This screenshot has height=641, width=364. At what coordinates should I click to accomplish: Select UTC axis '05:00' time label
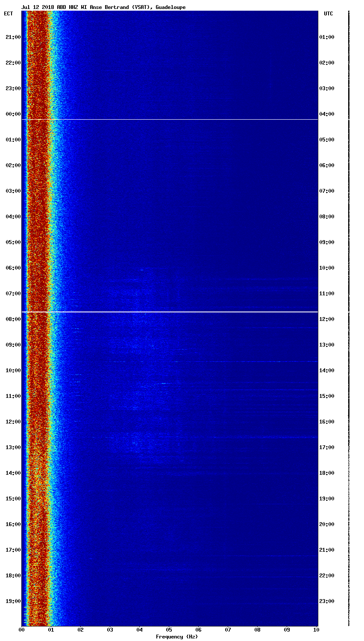pyautogui.click(x=327, y=140)
